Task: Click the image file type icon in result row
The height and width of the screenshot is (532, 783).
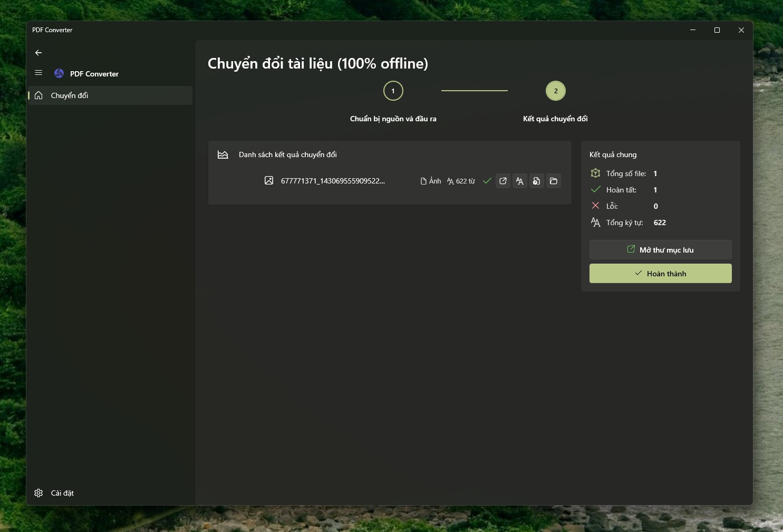Action: pos(269,180)
